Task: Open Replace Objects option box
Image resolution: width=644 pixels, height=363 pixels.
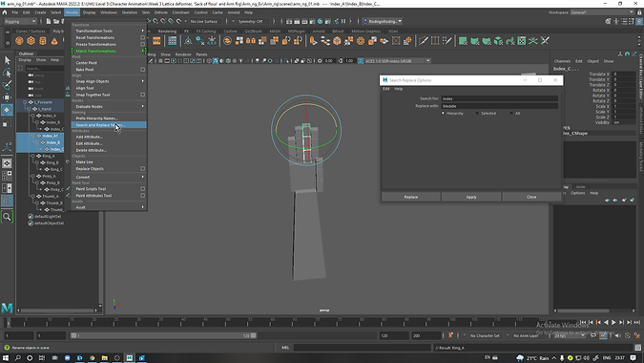Action: click(x=143, y=168)
